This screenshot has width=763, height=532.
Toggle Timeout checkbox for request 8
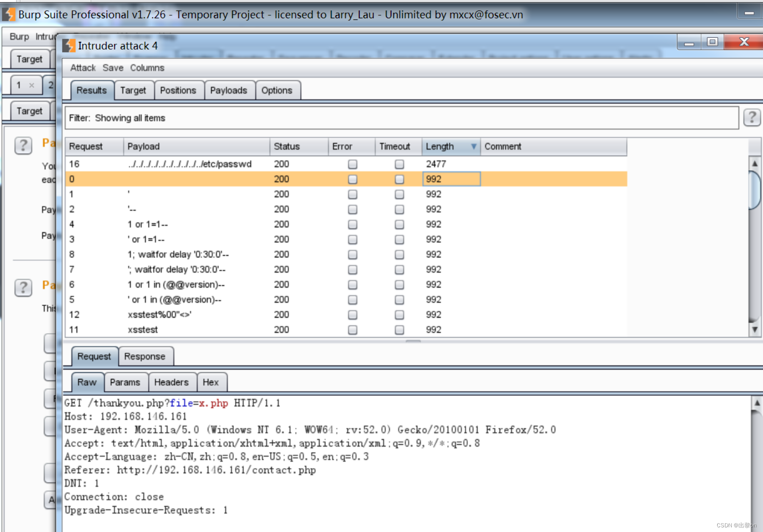(x=399, y=254)
